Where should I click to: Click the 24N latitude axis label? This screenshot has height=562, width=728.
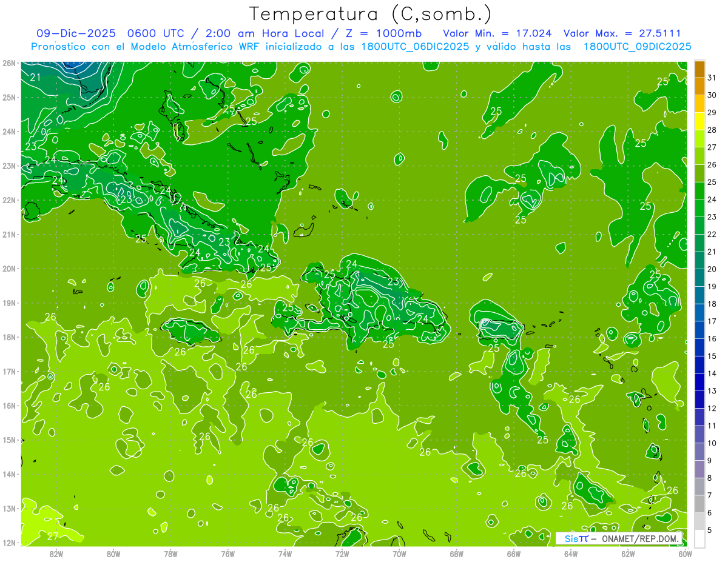pyautogui.click(x=10, y=132)
